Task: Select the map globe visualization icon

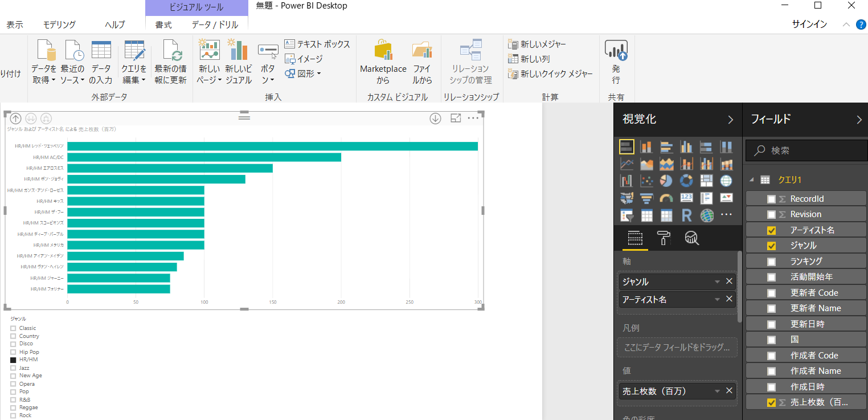Action: click(x=726, y=181)
